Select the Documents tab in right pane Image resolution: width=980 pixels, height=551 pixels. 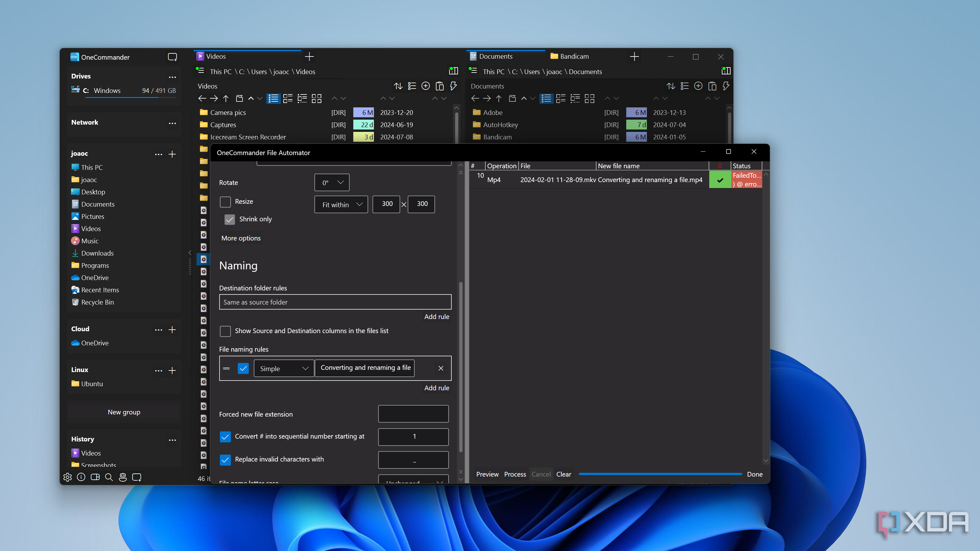point(505,56)
